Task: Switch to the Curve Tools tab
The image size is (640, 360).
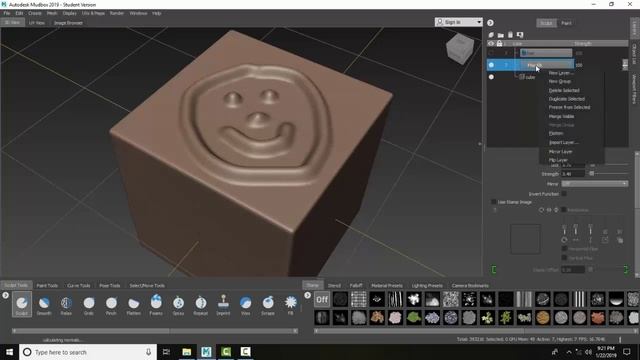Action: (78, 285)
